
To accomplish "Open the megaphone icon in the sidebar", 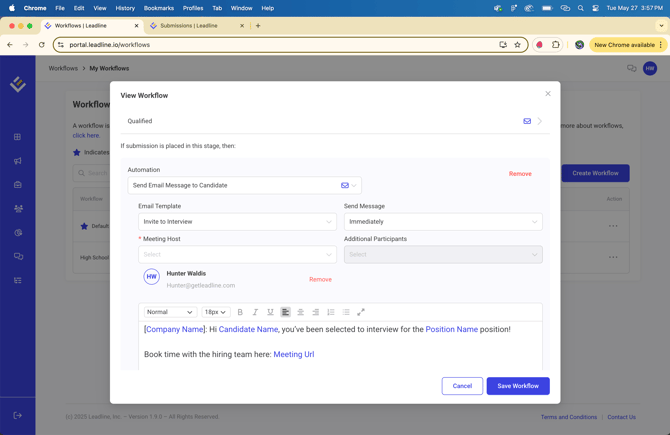I will coord(18,161).
